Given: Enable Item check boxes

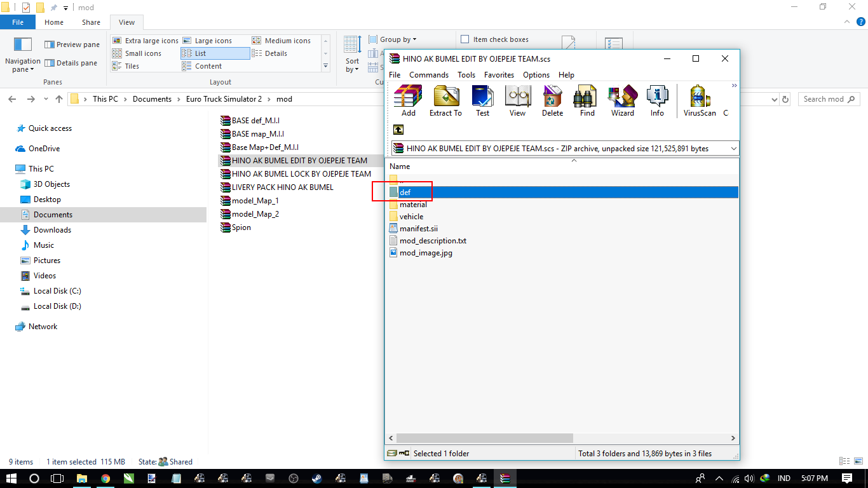Looking at the screenshot, I should (494, 39).
